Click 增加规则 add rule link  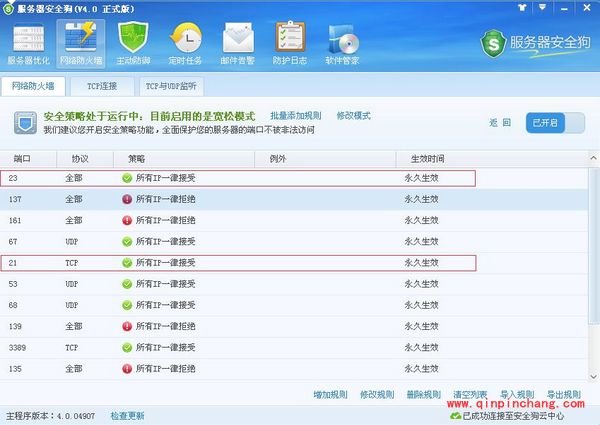330,394
